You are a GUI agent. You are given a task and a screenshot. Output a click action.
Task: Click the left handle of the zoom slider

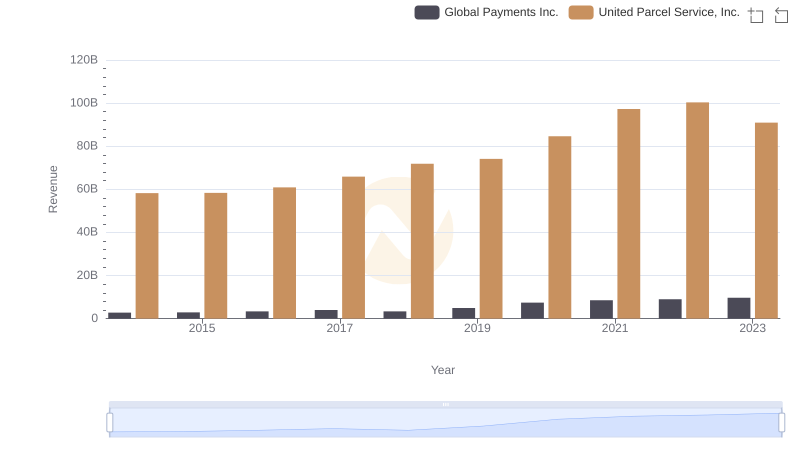pos(110,422)
